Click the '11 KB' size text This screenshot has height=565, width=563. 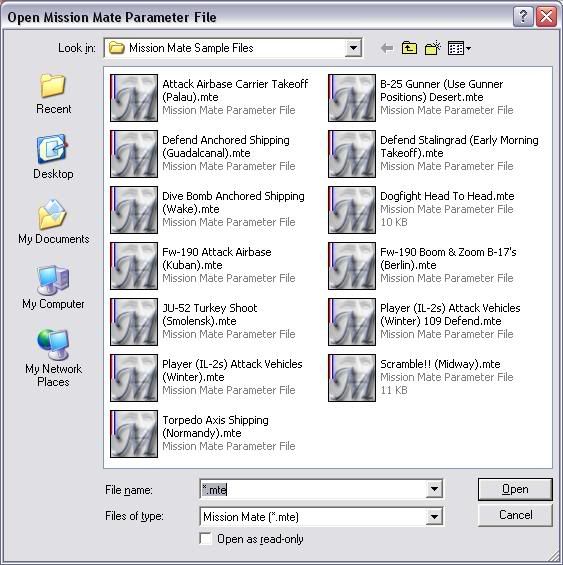pos(394,390)
